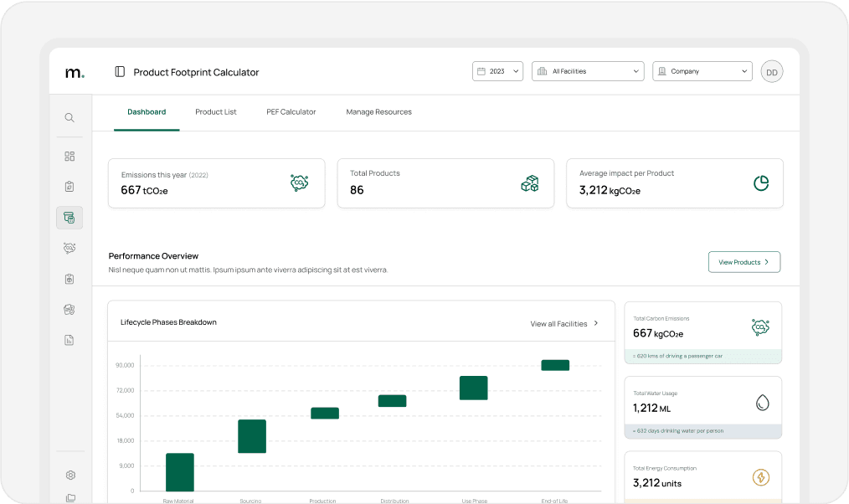Select the Total Products card
849x504 pixels.
click(x=445, y=183)
